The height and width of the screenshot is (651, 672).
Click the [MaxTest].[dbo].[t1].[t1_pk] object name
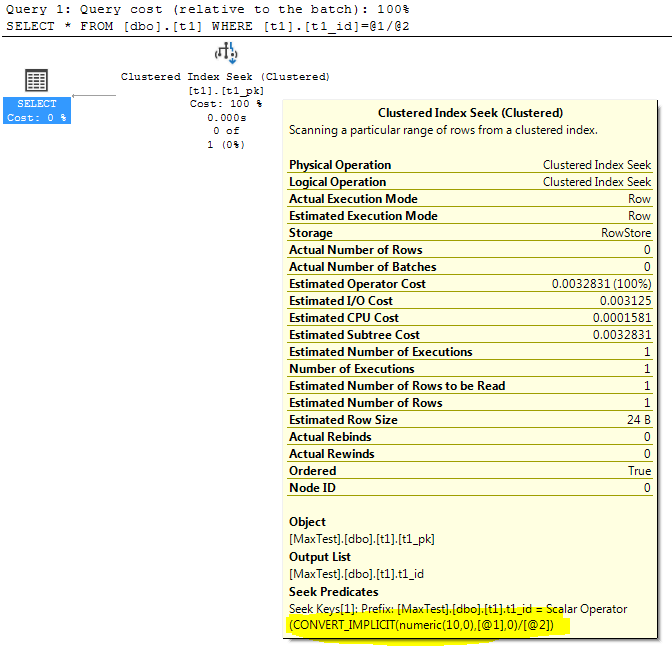(x=362, y=539)
